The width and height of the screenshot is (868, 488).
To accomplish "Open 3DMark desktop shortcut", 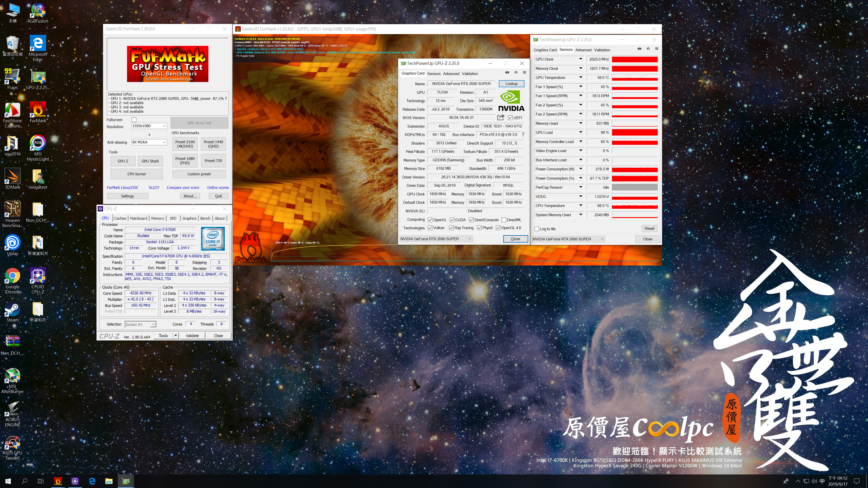I will [x=12, y=179].
